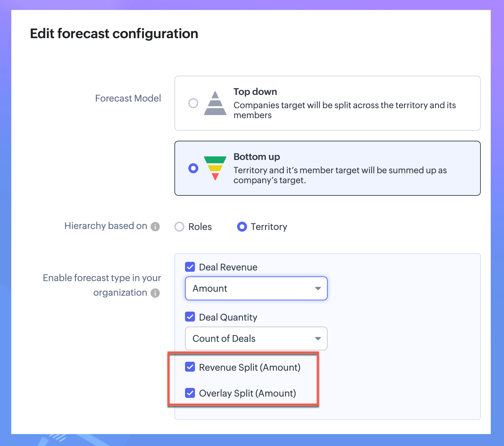The height and width of the screenshot is (446, 504).
Task: Click the Overlay Split (Amount) label
Action: pos(247,393)
